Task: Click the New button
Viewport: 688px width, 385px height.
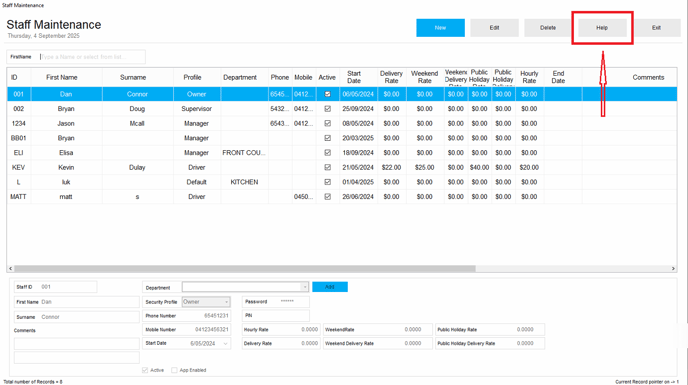Action: click(440, 28)
